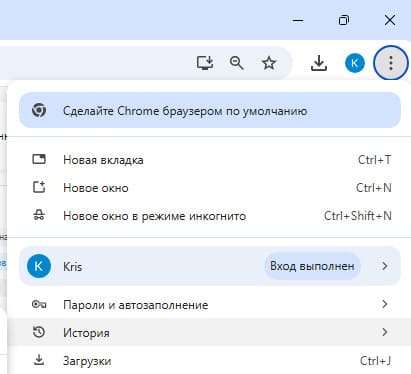The height and width of the screenshot is (374, 411).
Task: Select the Новая вкладка menu item
Action: 209,160
